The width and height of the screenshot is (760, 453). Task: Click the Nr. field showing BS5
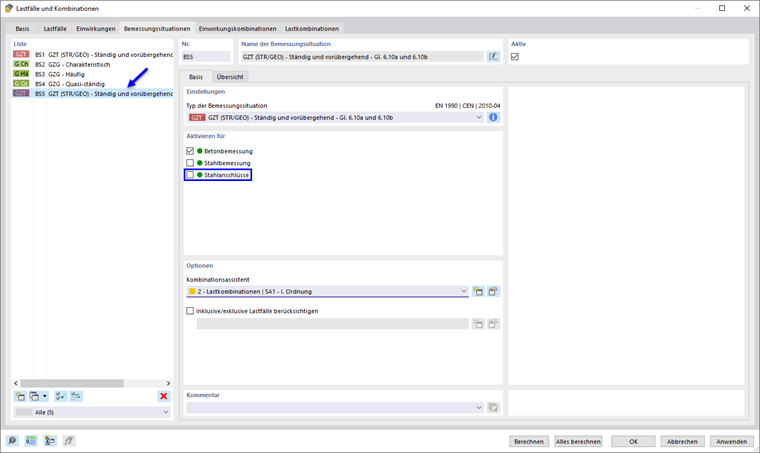[206, 57]
